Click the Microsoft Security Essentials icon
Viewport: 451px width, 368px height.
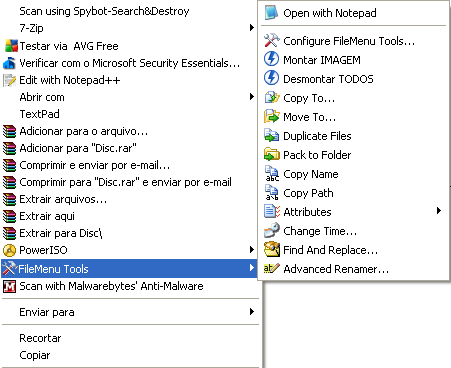[9, 63]
